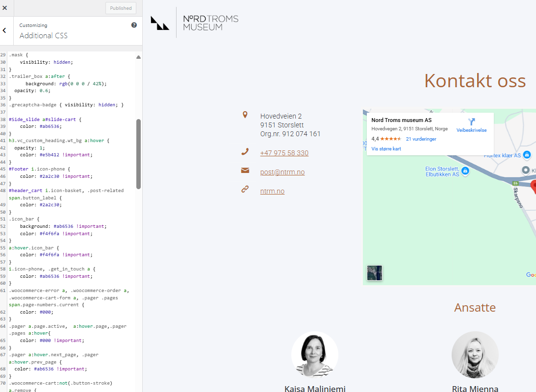Go back using the left chevron arrow

(x=4, y=30)
